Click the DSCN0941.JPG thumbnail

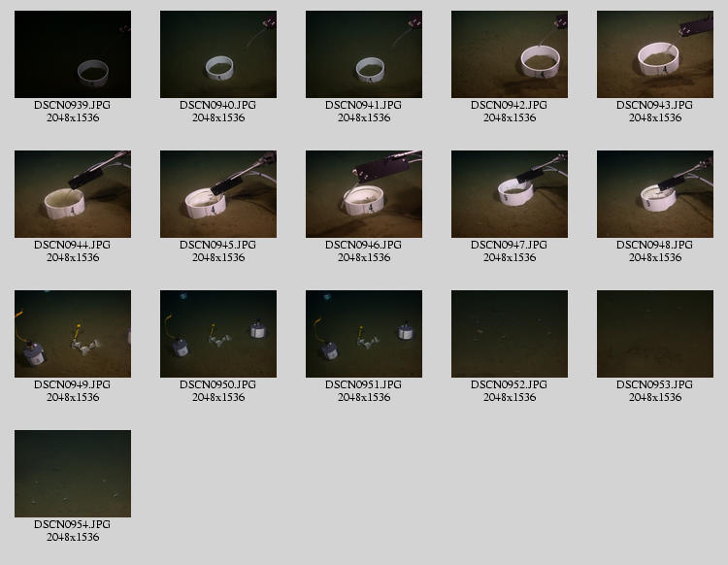point(364,54)
